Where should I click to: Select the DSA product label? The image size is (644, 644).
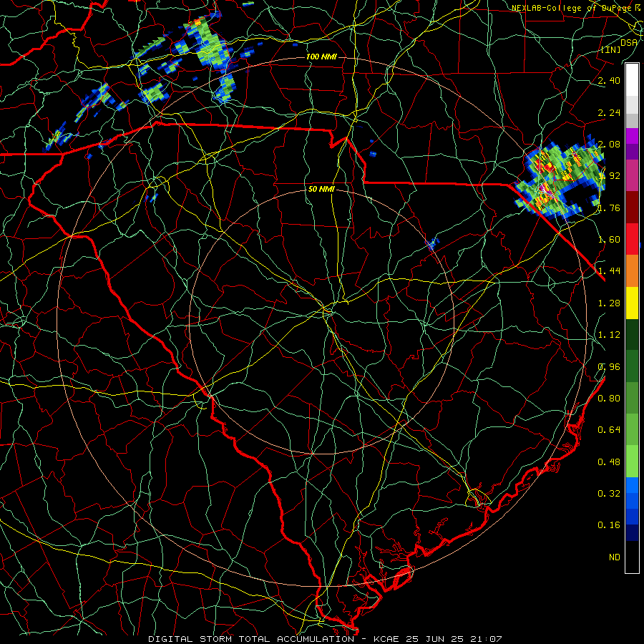[x=629, y=43]
